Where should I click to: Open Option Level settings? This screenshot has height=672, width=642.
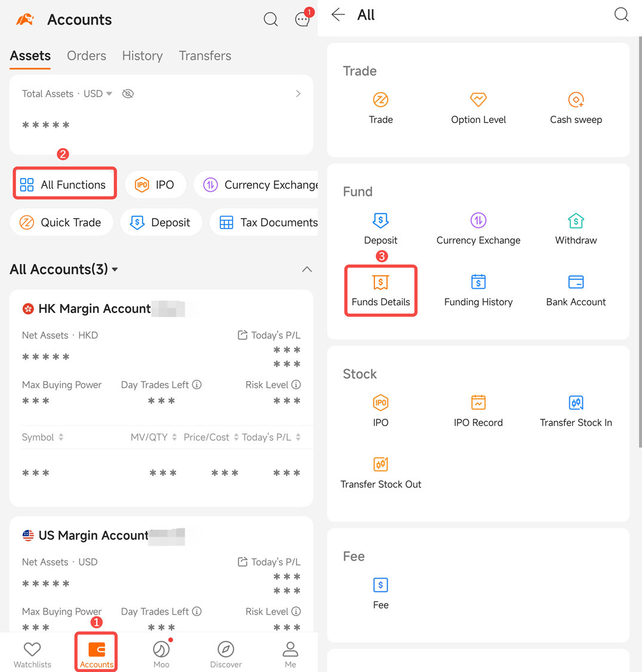click(478, 108)
